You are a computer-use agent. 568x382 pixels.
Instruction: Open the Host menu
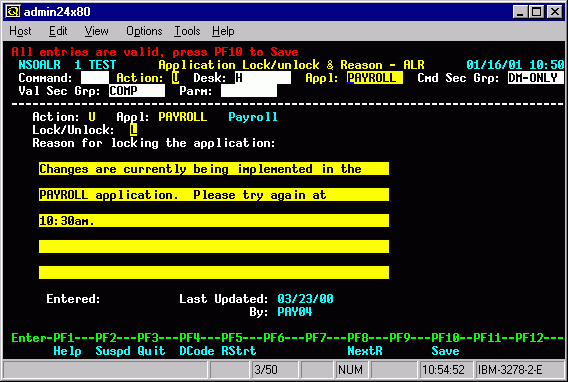click(20, 31)
